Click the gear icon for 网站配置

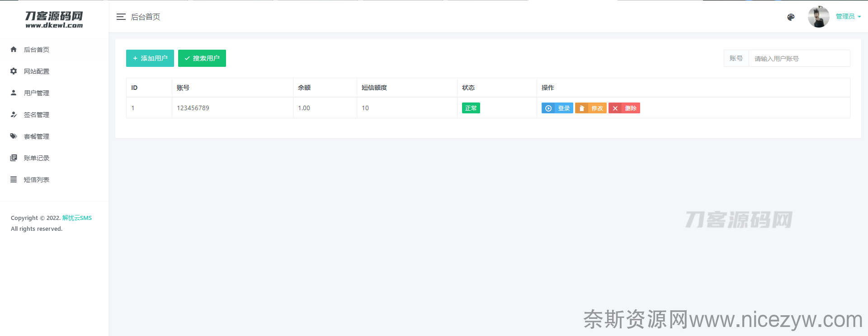pyautogui.click(x=14, y=71)
